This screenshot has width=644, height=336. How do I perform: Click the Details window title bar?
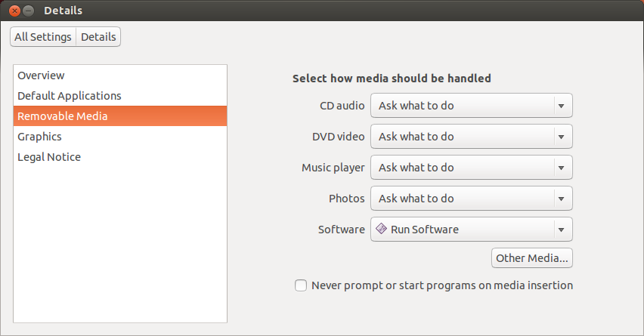click(302, 11)
